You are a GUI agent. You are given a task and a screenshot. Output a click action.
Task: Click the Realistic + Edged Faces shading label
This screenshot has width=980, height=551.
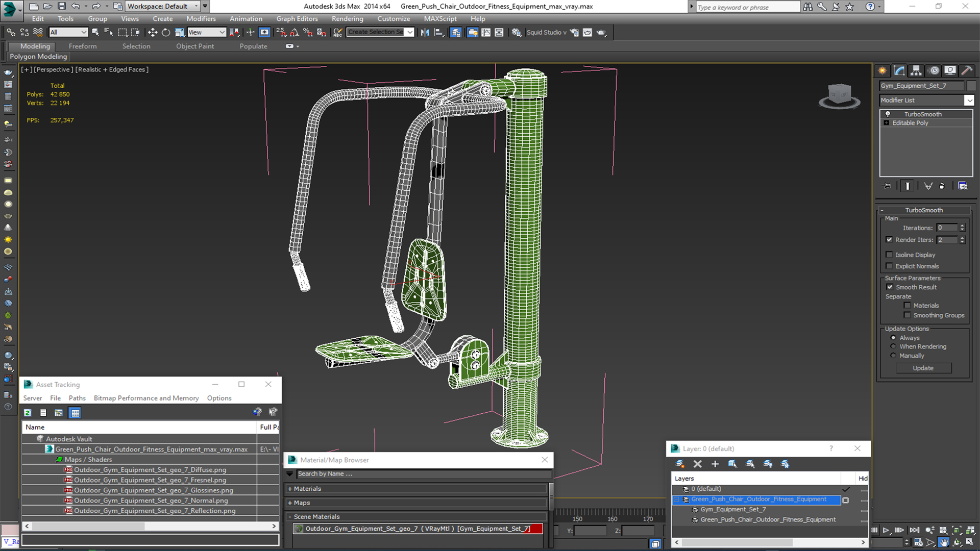(112, 69)
